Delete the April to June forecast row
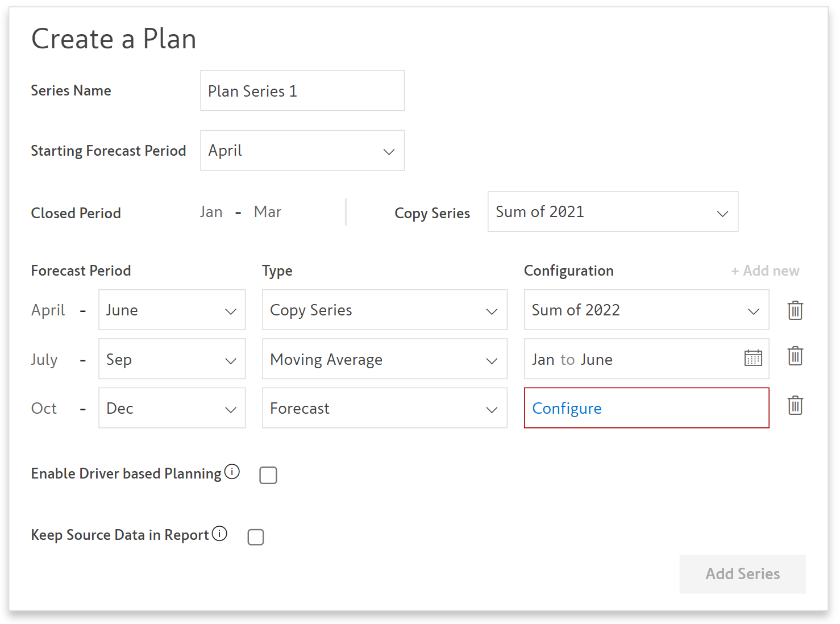 [x=795, y=310]
